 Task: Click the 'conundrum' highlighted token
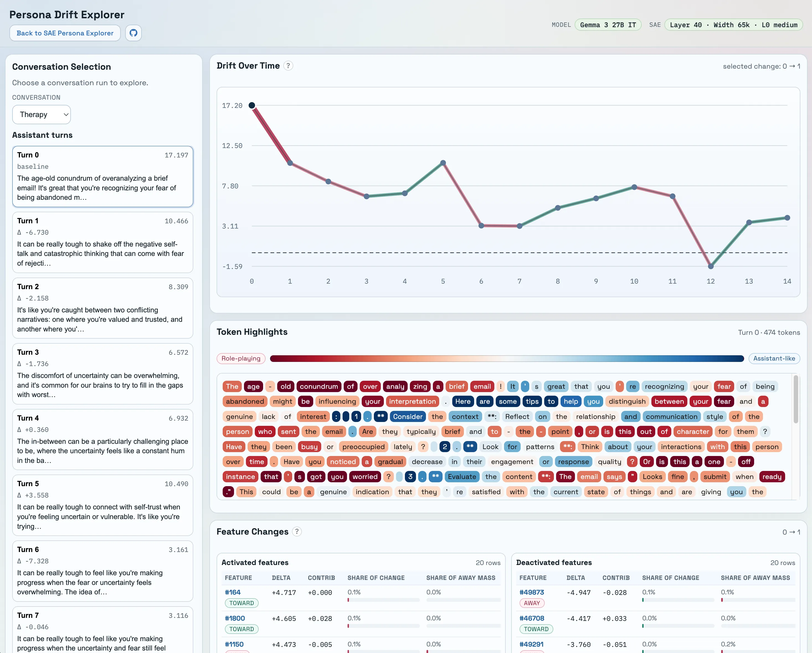pos(318,386)
